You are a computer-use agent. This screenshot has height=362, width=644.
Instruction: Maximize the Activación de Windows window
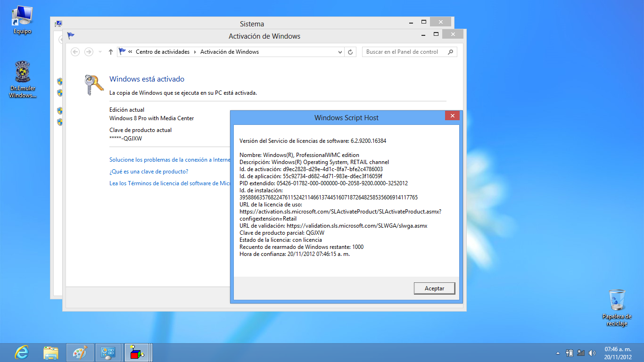tap(436, 34)
